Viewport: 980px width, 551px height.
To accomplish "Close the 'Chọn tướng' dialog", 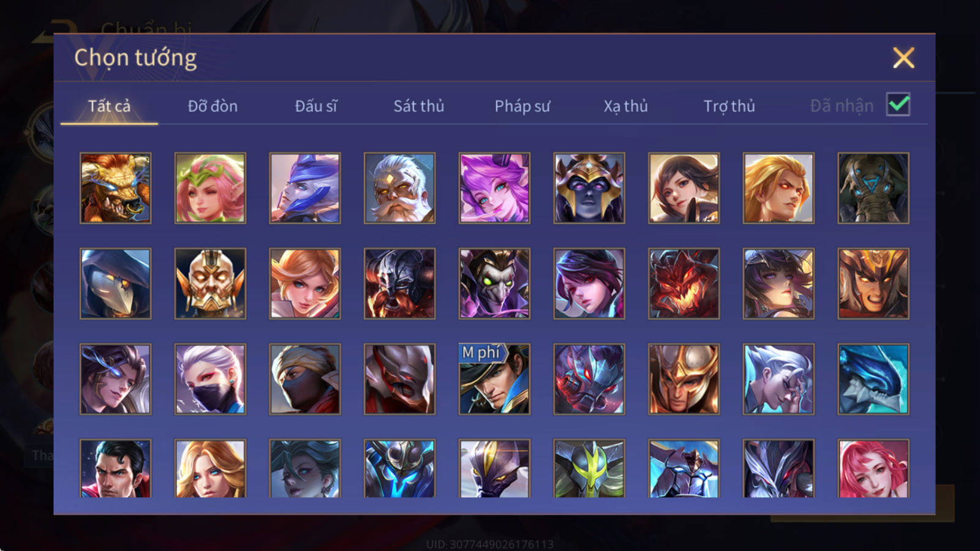I will [x=903, y=58].
